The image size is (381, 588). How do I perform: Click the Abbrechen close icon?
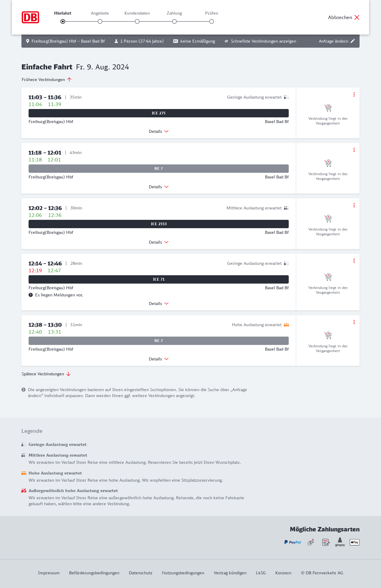(x=357, y=17)
